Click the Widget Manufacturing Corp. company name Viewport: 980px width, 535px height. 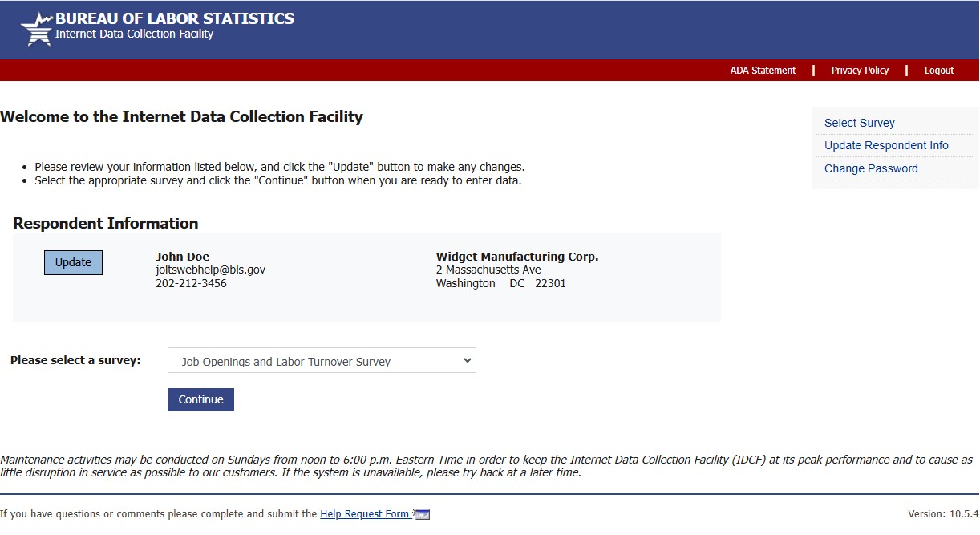tap(517, 257)
